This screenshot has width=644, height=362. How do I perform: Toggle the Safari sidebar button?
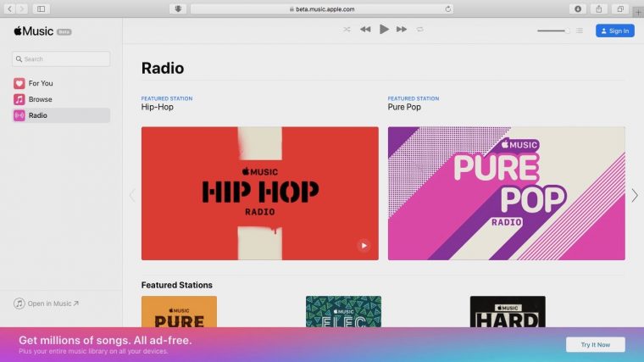pyautogui.click(x=40, y=8)
